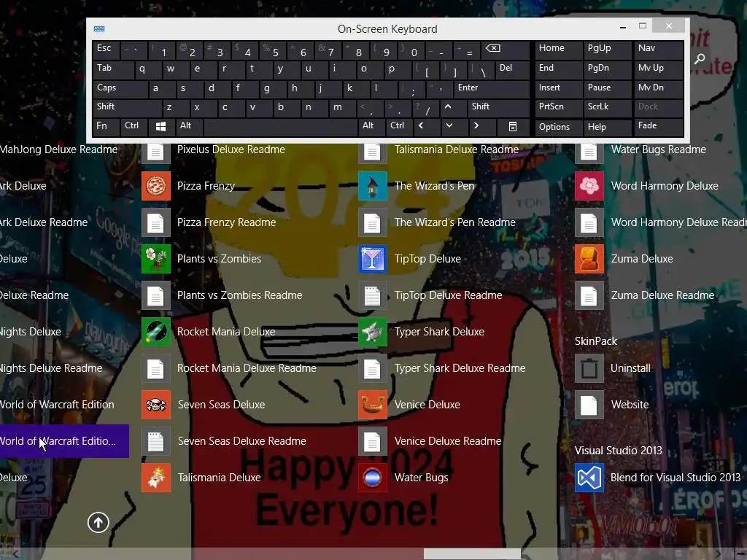Open Word Harmony Deluxe icon
747x560 pixels.
(x=589, y=186)
